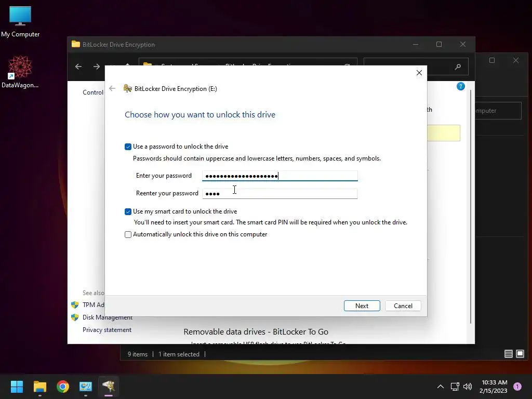Switch to details view in status bar

pyautogui.click(x=508, y=354)
